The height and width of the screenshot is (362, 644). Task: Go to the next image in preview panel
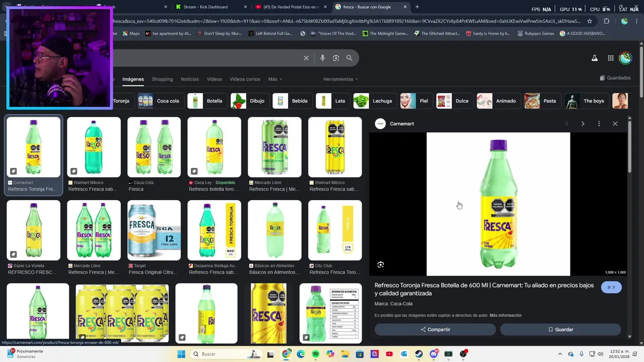583,124
